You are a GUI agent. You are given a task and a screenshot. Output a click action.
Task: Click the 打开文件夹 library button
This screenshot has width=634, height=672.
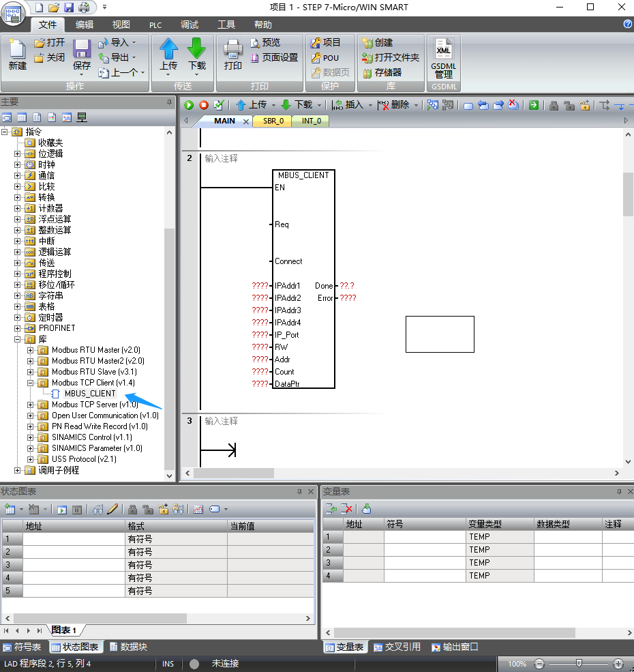[x=391, y=58]
